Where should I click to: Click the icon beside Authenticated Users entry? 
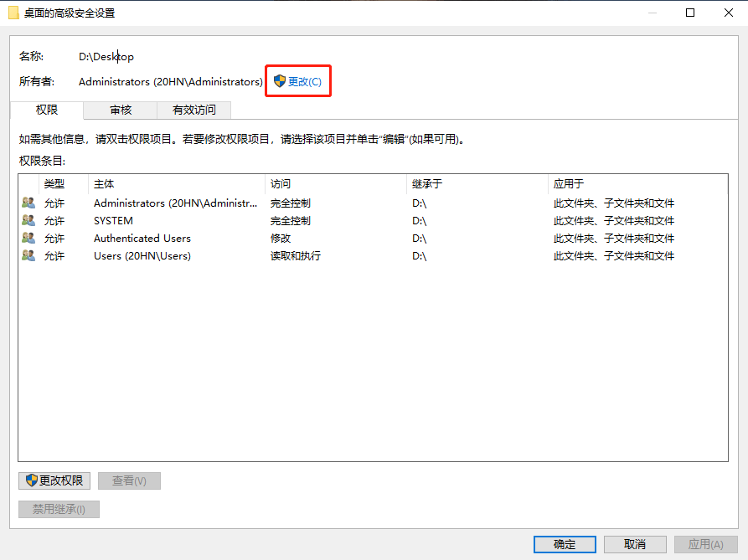point(26,238)
